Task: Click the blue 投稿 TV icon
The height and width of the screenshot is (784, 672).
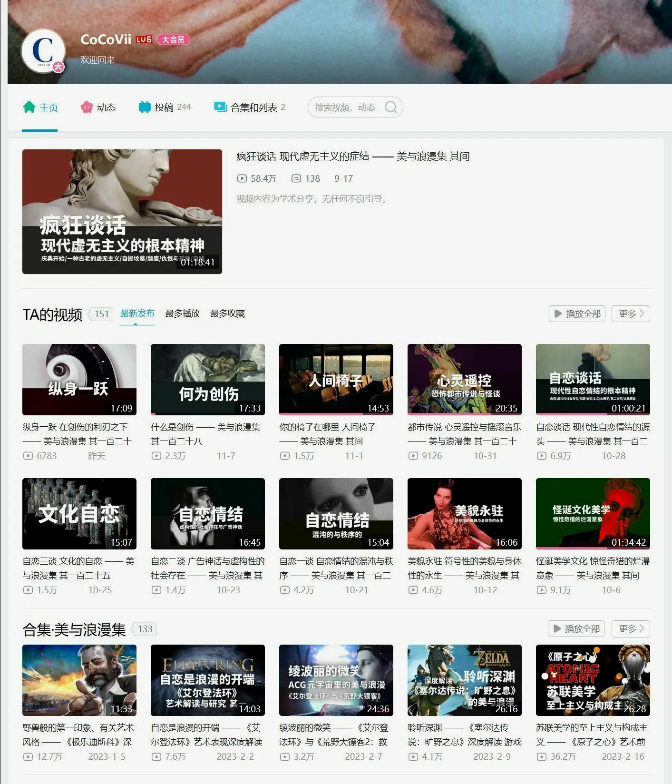Action: (x=145, y=108)
